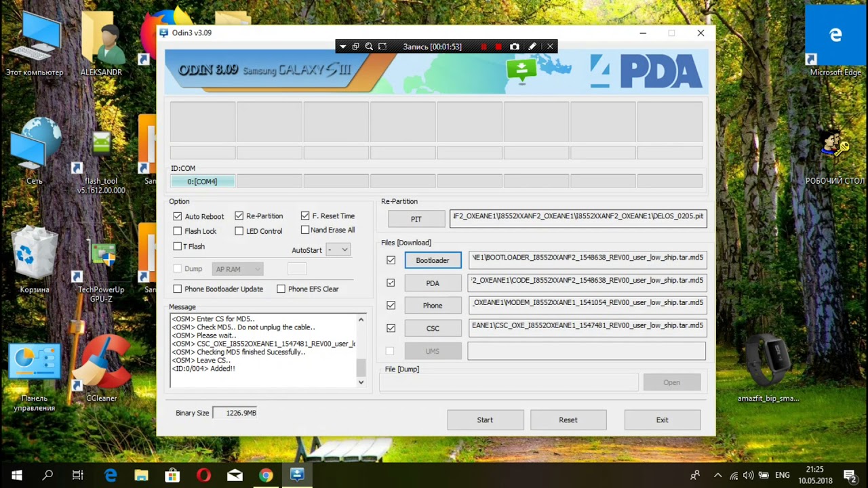Start the flashing process
Screen dimensions: 868x488
coord(485,420)
